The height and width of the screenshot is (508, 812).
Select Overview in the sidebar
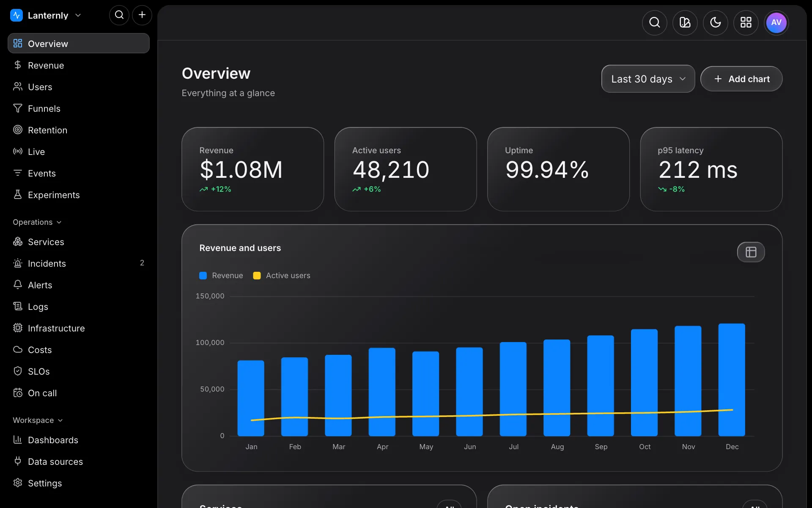79,43
